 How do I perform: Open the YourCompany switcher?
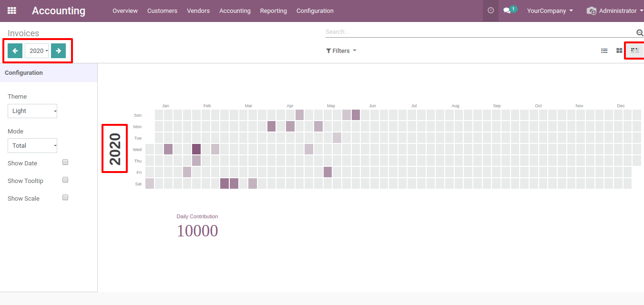(x=550, y=10)
